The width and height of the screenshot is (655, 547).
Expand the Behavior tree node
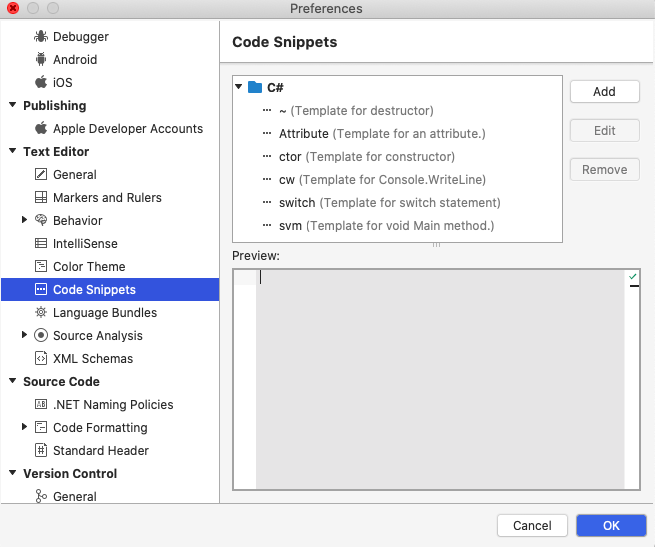(x=25, y=221)
